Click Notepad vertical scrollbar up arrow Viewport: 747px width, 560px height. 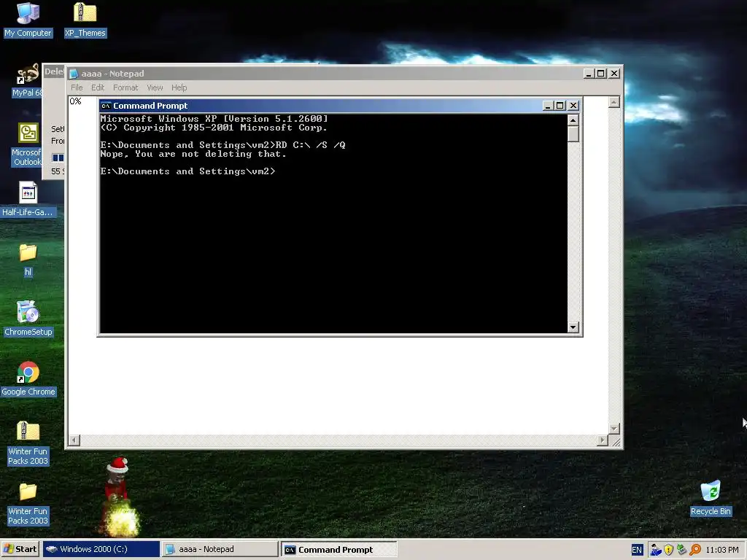pyautogui.click(x=614, y=102)
